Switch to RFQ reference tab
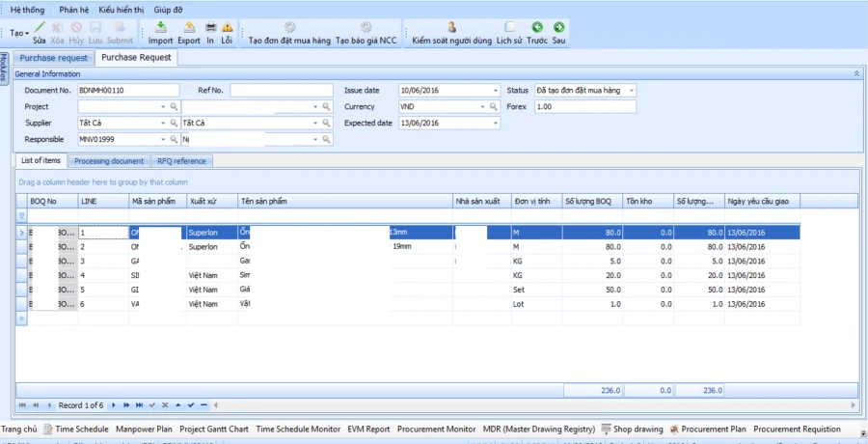868x444 pixels. pyautogui.click(x=181, y=161)
